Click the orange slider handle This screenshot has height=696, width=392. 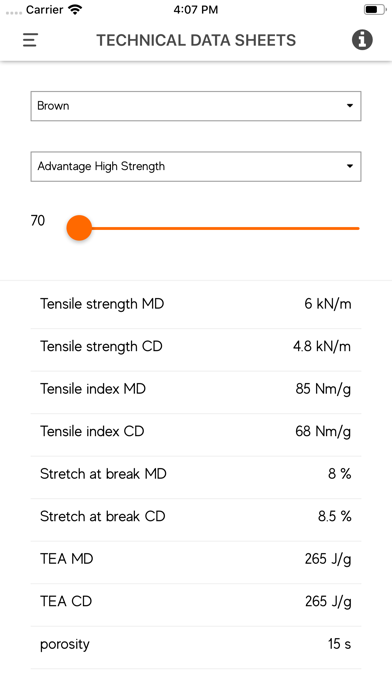pyautogui.click(x=79, y=228)
